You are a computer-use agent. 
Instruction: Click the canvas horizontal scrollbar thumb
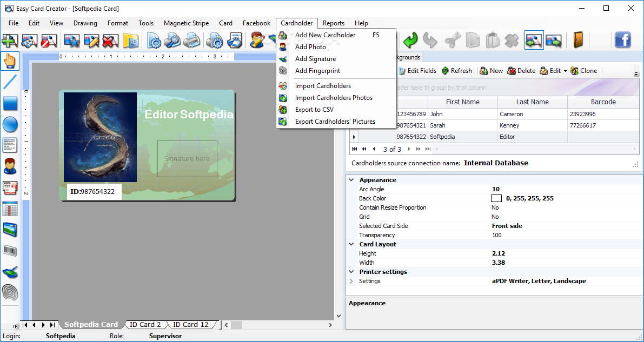click(237, 325)
